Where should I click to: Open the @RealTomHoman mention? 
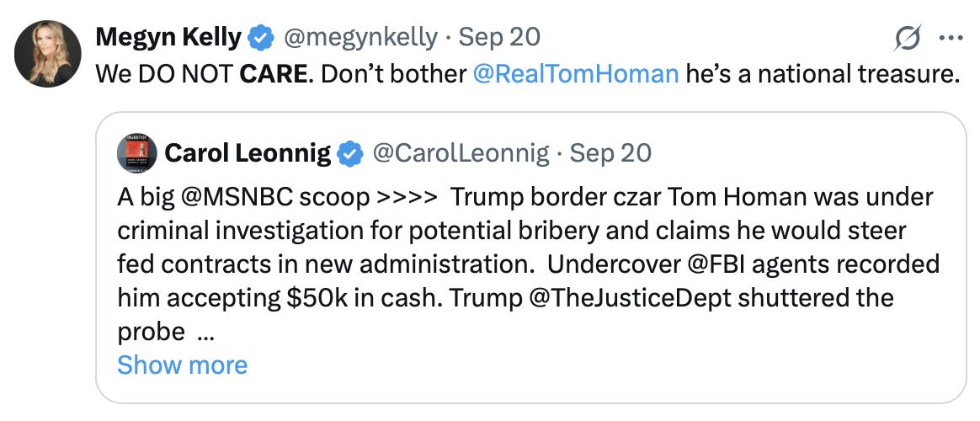(575, 74)
